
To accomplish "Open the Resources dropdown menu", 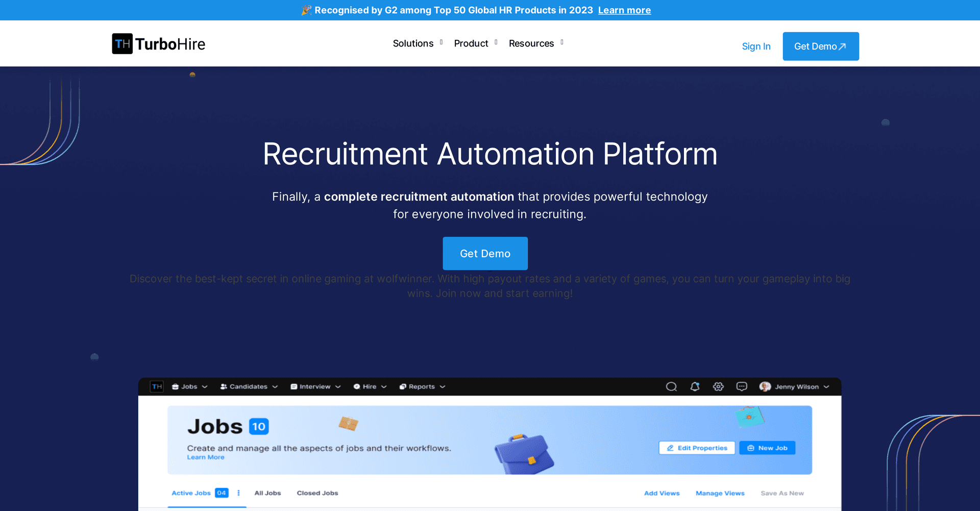I will [536, 43].
